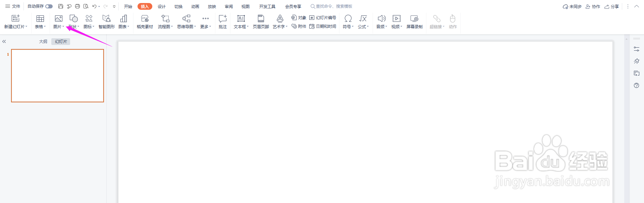This screenshot has width=644, height=203.
Task: Click the 分享 share button
Action: click(x=611, y=6)
